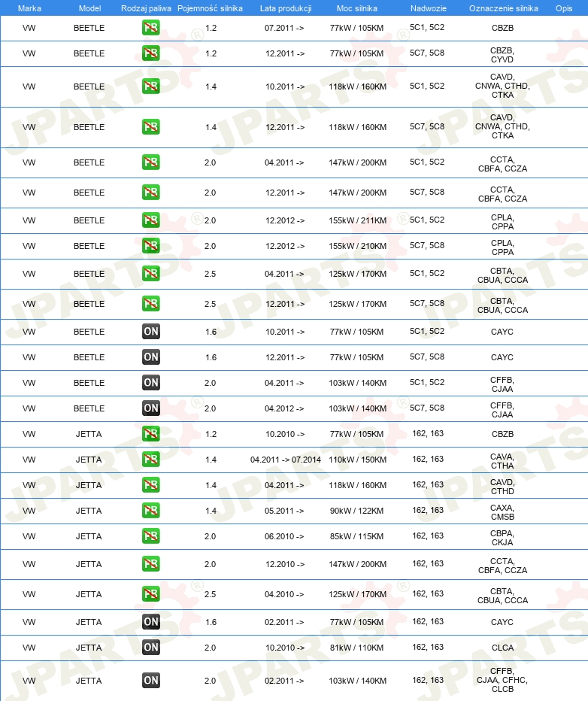
Task: Click petrol icon in Beetle 155kW / 211KM row
Action: (x=151, y=220)
